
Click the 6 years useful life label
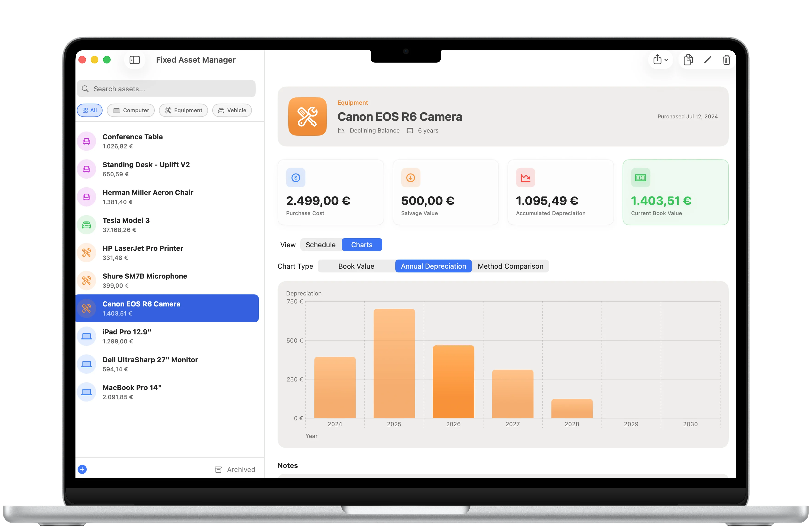click(x=428, y=130)
